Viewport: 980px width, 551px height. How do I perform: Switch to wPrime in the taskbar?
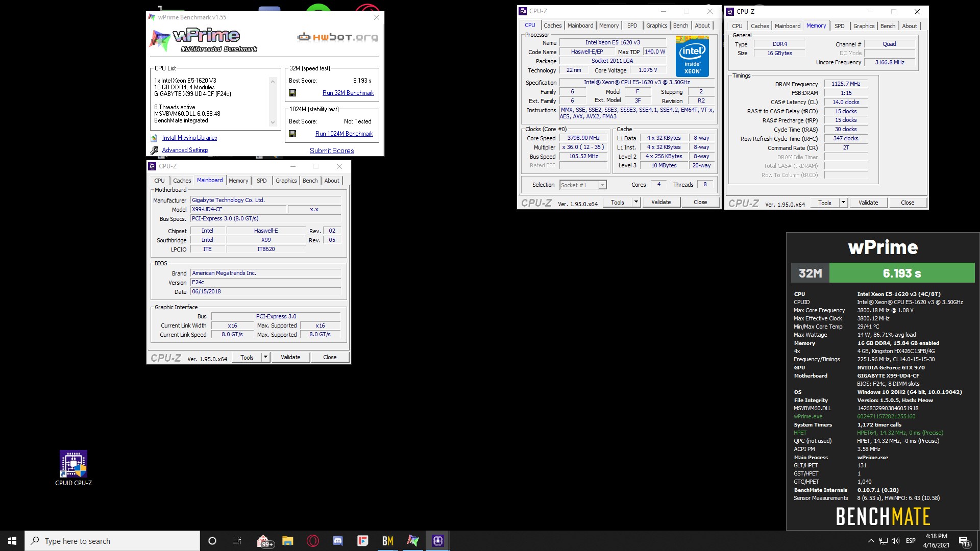(413, 541)
